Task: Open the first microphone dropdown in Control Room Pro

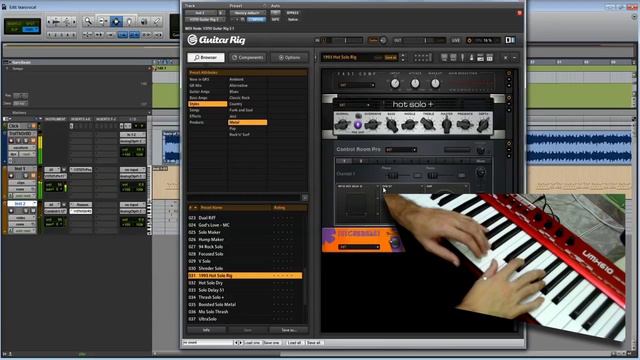Action: (357, 186)
